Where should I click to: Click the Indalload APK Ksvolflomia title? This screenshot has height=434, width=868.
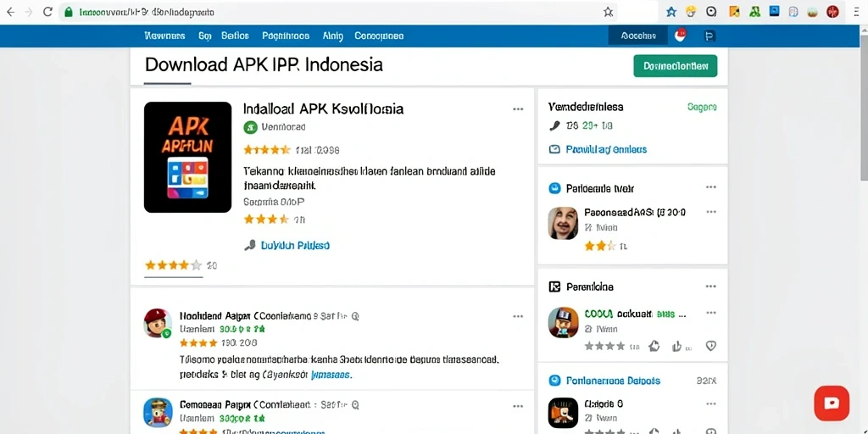click(x=323, y=108)
